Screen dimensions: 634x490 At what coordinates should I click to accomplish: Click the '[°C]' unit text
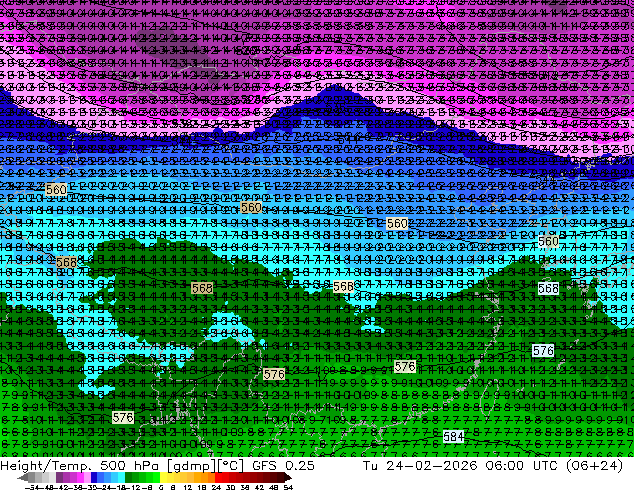coord(231,466)
